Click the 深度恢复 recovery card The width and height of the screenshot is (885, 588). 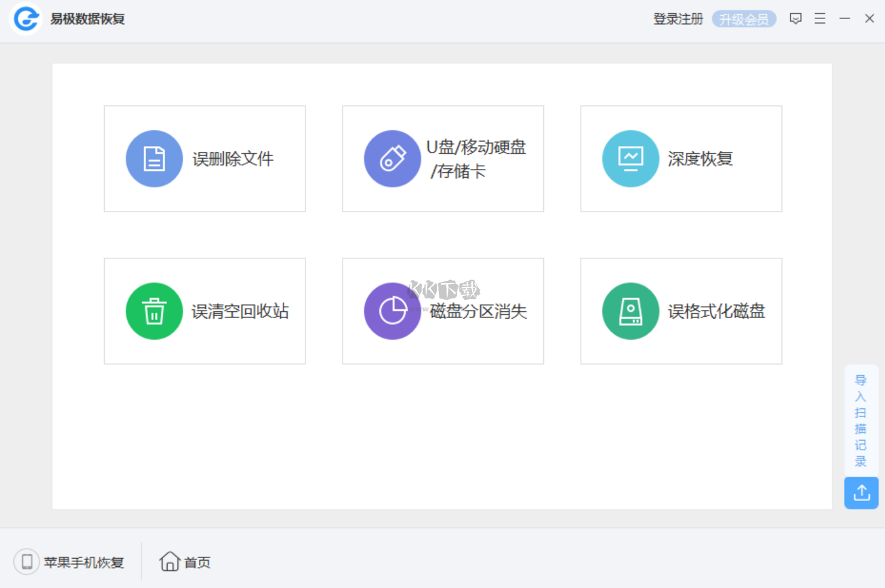point(681,159)
